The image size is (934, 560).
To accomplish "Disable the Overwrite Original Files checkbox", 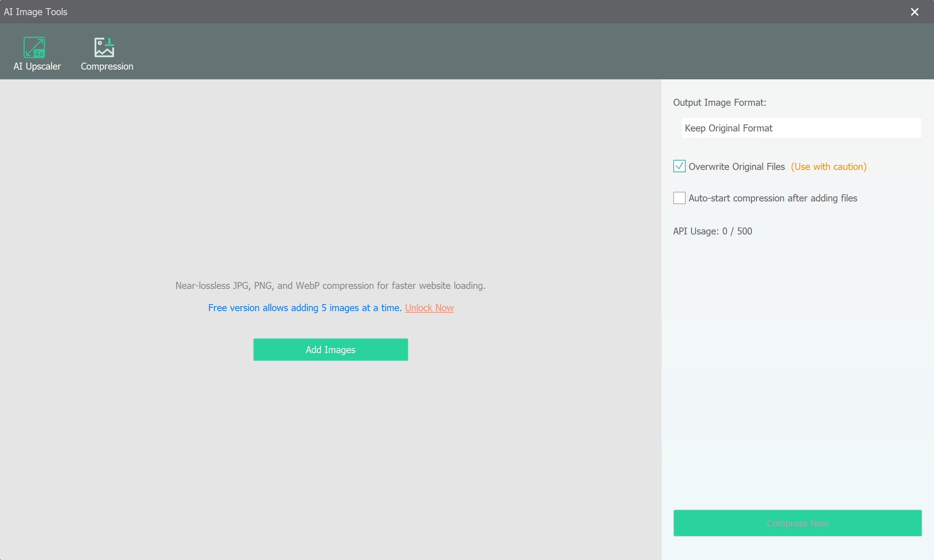I will [679, 166].
